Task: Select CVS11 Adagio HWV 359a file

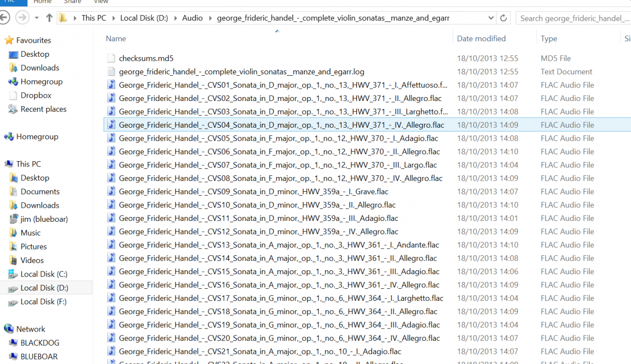Action: pos(259,218)
